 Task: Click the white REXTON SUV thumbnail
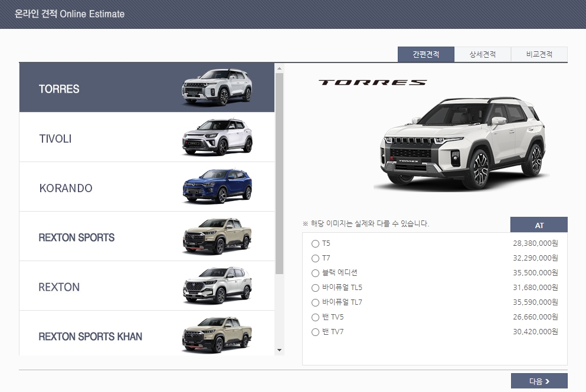click(x=217, y=285)
